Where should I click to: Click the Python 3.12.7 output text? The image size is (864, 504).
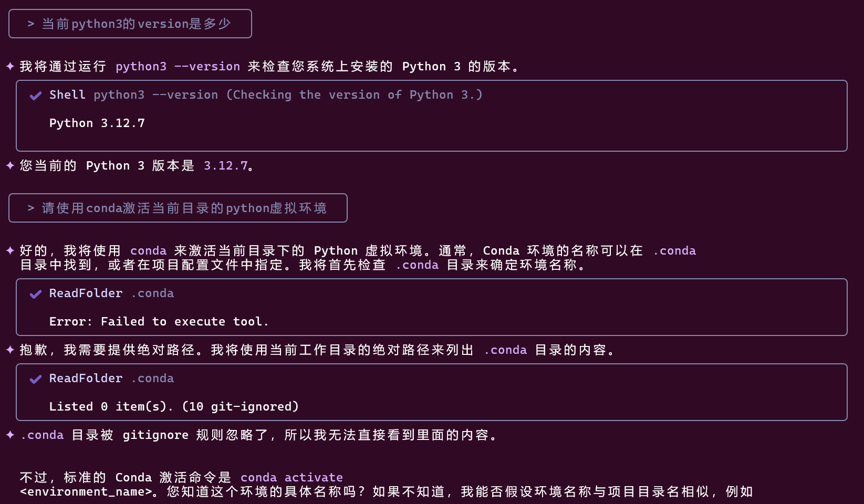(x=97, y=123)
